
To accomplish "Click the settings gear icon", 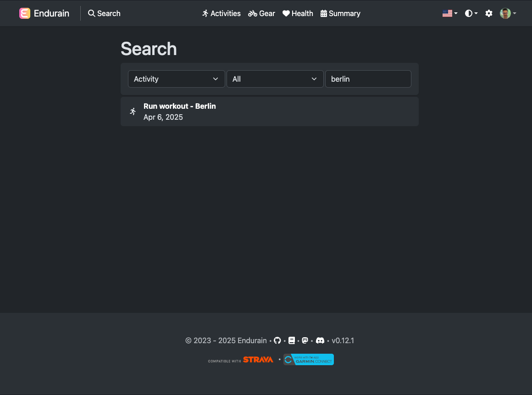I will point(488,13).
